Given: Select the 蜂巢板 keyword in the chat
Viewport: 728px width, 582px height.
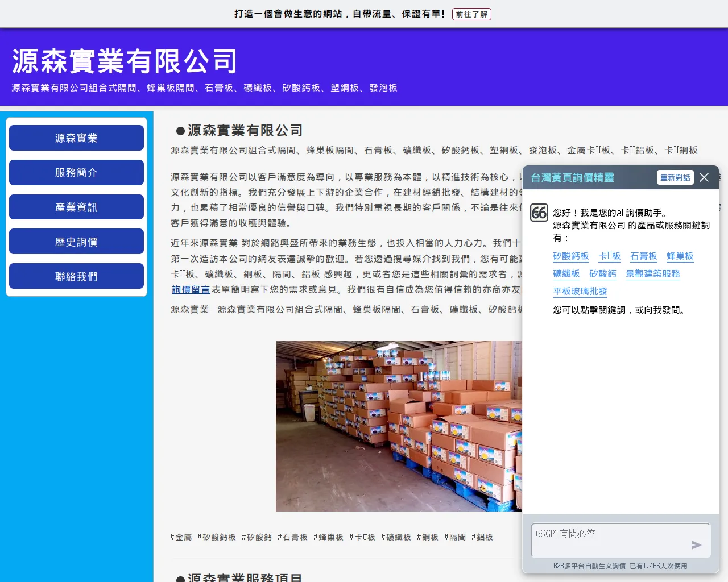Looking at the screenshot, I should [680, 256].
